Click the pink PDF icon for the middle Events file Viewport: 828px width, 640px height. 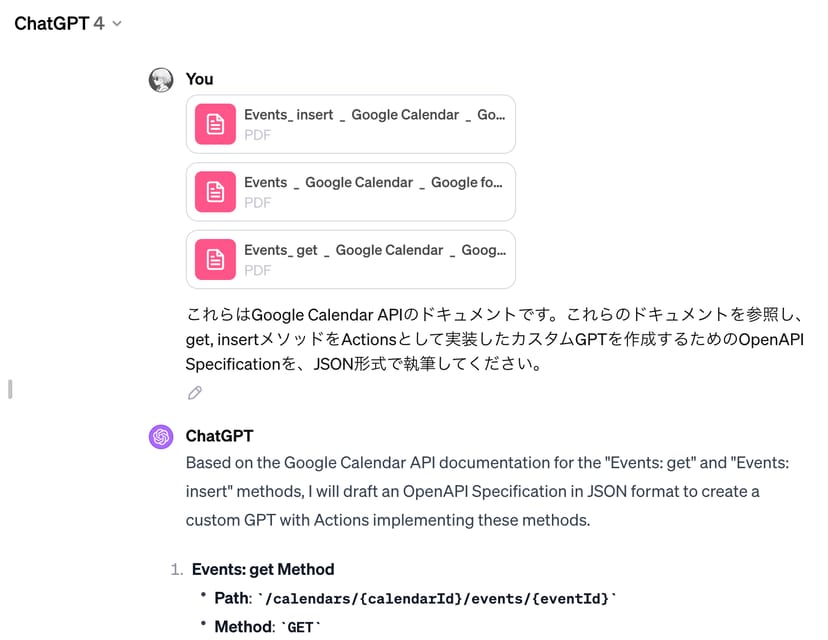(215, 192)
